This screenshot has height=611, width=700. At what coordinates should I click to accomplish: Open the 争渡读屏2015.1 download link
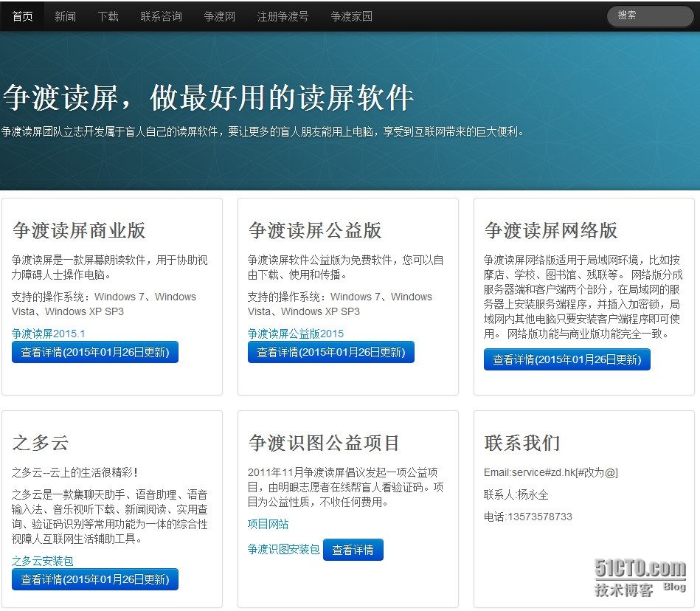pos(48,334)
